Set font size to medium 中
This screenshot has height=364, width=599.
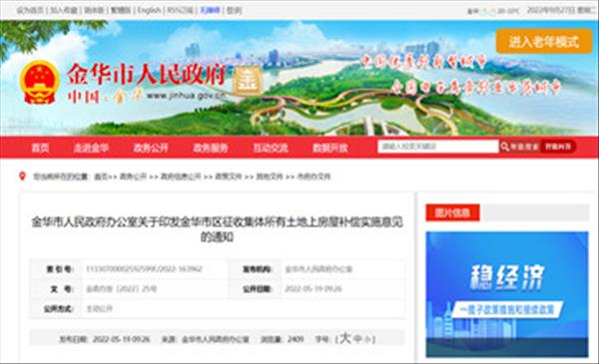357,339
